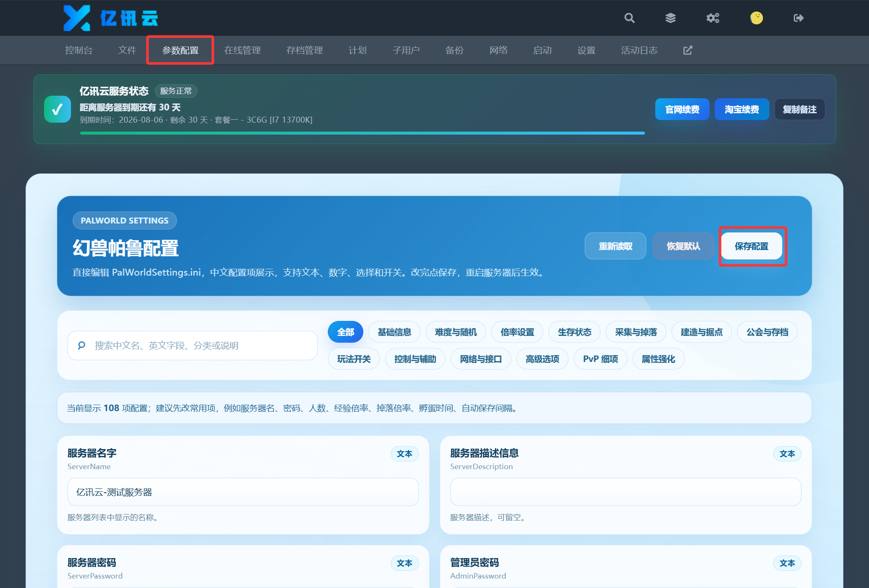Click 文本 badge on 服务器描述信息 card
Screen dimensions: 869x588
point(787,454)
